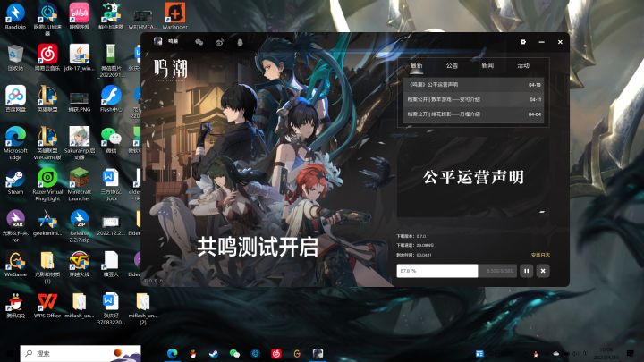644x362 pixels.
Task: Open the 微信 WeChat desktop icon
Action: 111,140
